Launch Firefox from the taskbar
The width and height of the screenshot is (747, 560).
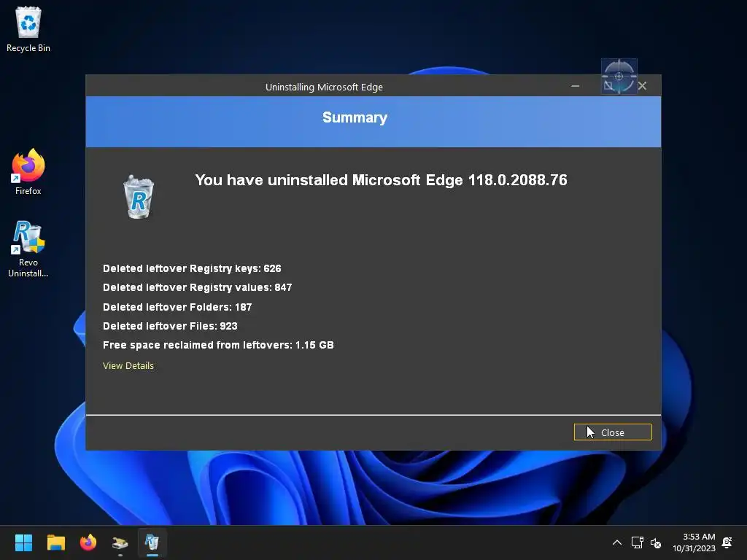click(88, 542)
